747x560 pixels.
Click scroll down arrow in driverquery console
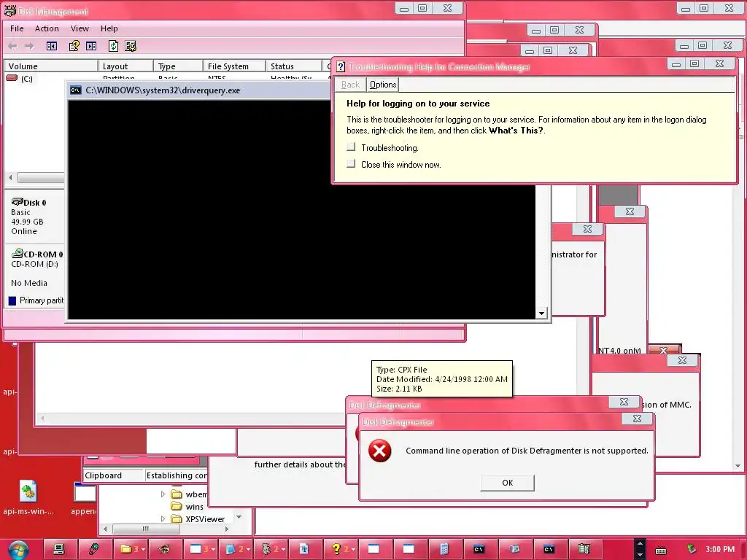(541, 314)
